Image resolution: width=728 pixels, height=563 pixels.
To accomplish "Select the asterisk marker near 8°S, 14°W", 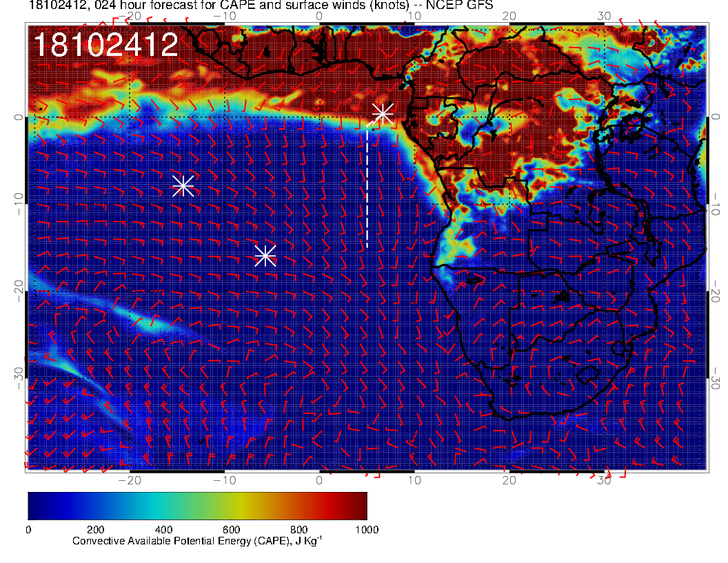I will click(183, 186).
